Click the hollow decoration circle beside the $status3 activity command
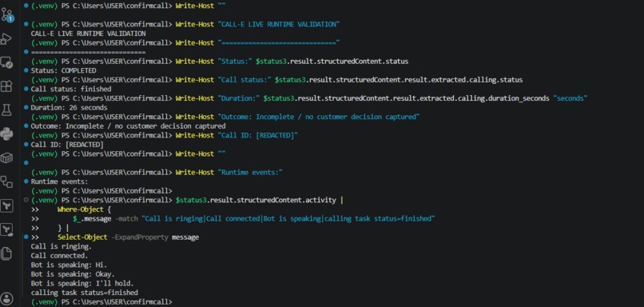644x307 pixels. click(x=26, y=200)
